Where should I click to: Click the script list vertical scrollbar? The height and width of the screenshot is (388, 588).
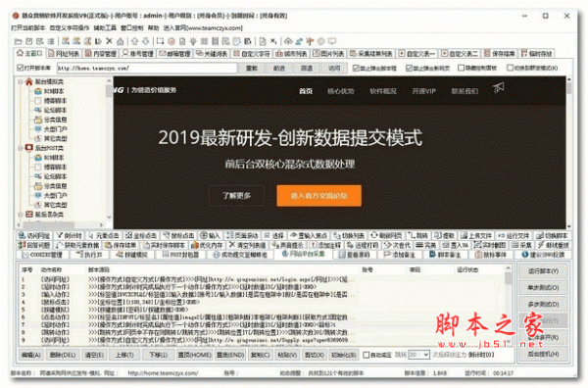(x=508, y=305)
